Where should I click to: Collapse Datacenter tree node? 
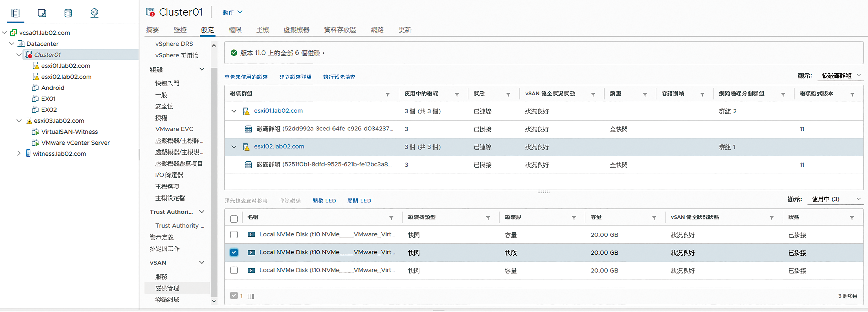[12, 44]
